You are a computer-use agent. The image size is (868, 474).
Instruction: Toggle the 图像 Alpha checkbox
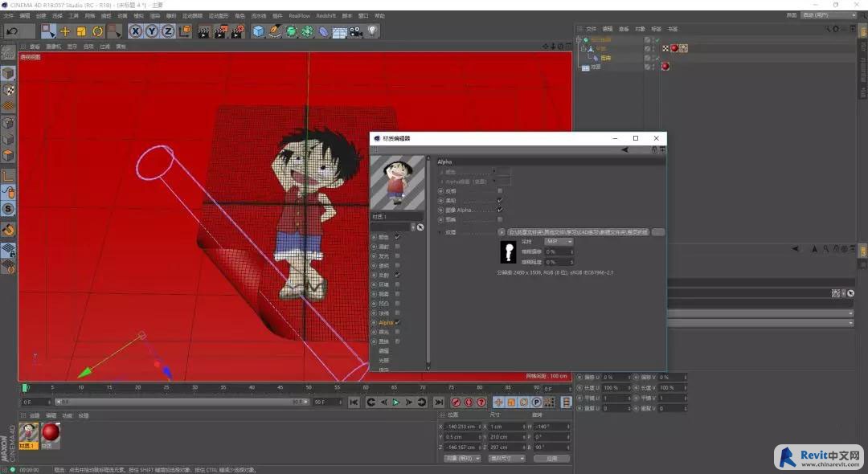(x=500, y=210)
